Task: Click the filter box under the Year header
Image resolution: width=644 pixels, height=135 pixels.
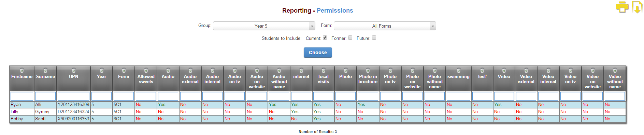Action: coord(102,96)
